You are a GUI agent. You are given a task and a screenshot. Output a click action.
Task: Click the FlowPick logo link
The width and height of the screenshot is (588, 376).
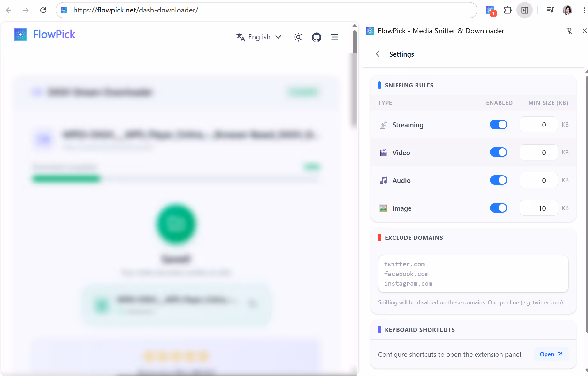click(x=45, y=35)
